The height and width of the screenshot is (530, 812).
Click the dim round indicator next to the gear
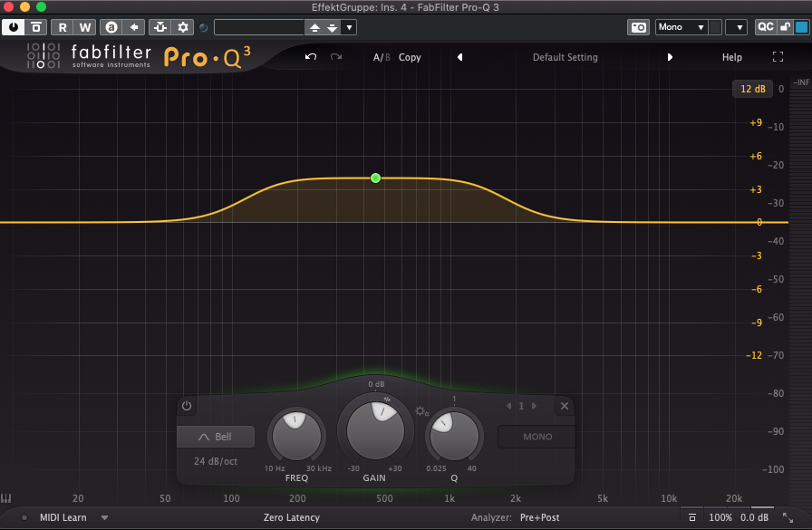(x=204, y=27)
